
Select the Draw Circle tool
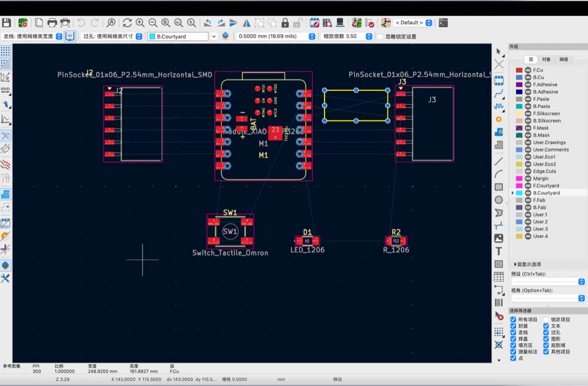pyautogui.click(x=499, y=200)
